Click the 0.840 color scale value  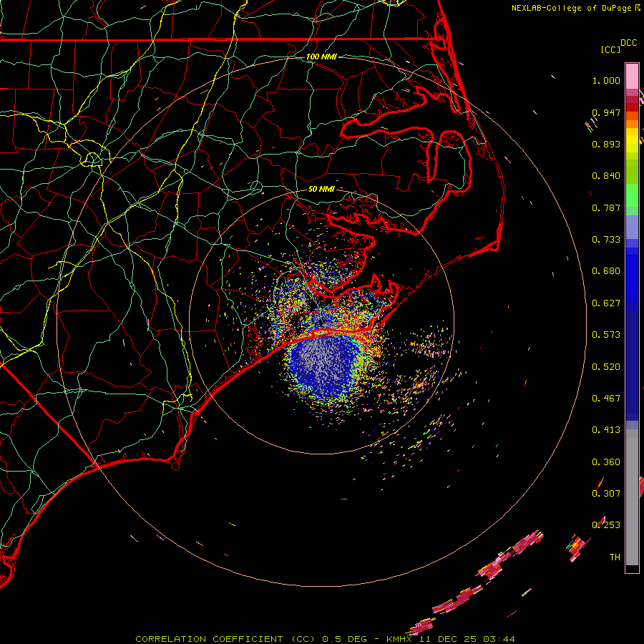click(606, 176)
